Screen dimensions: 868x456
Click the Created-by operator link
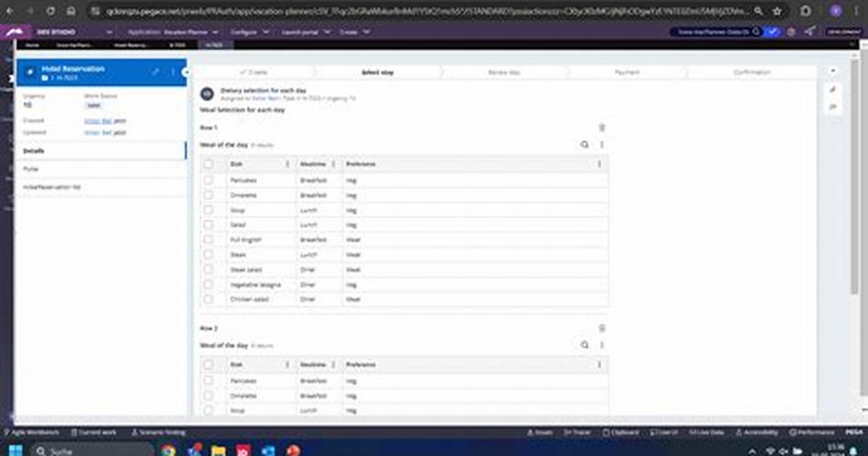tap(98, 121)
